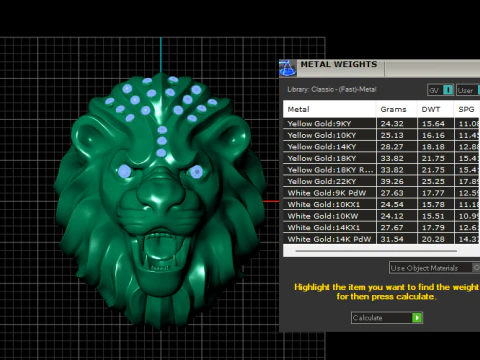The width and height of the screenshot is (480, 360).
Task: Select the White Gold:10KW row
Action: pyautogui.click(x=381, y=216)
